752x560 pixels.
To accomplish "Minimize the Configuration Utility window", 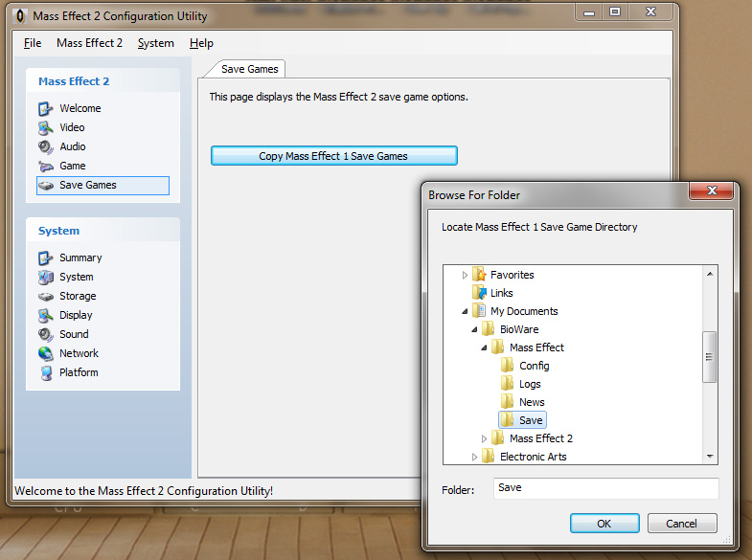I will (x=589, y=12).
